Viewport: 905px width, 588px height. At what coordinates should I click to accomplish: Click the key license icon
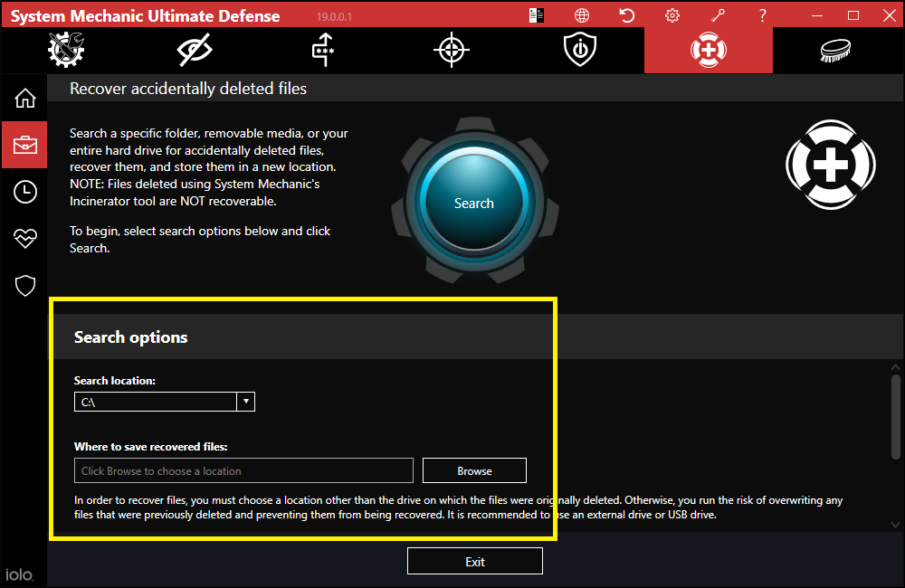pos(718,15)
